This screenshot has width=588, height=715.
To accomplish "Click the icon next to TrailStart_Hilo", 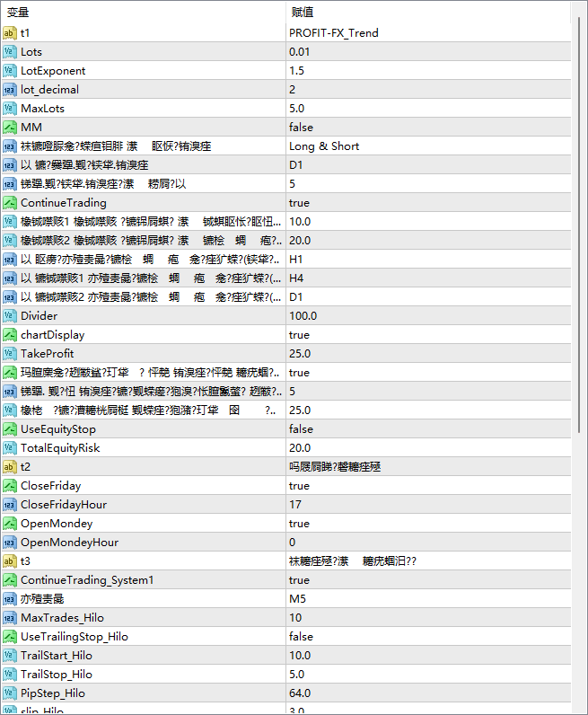I will point(10,655).
